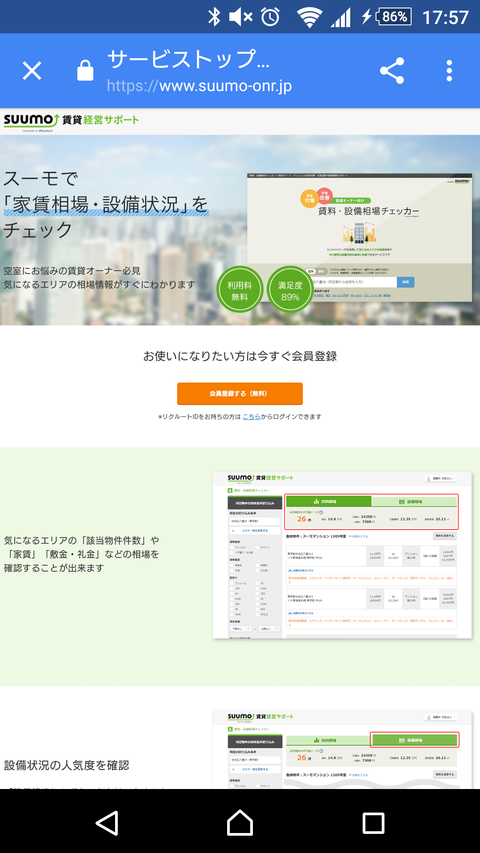The image size is (480, 853).
Task: Tap the 確認することが出来ます description line
Action: 54,568
